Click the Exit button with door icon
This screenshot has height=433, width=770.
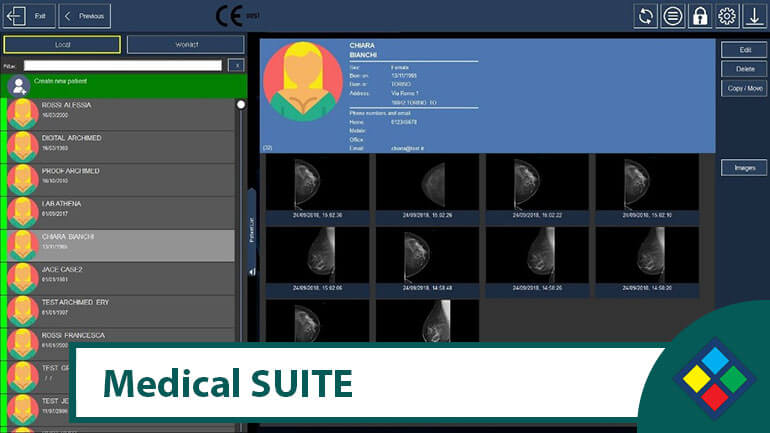(x=29, y=16)
